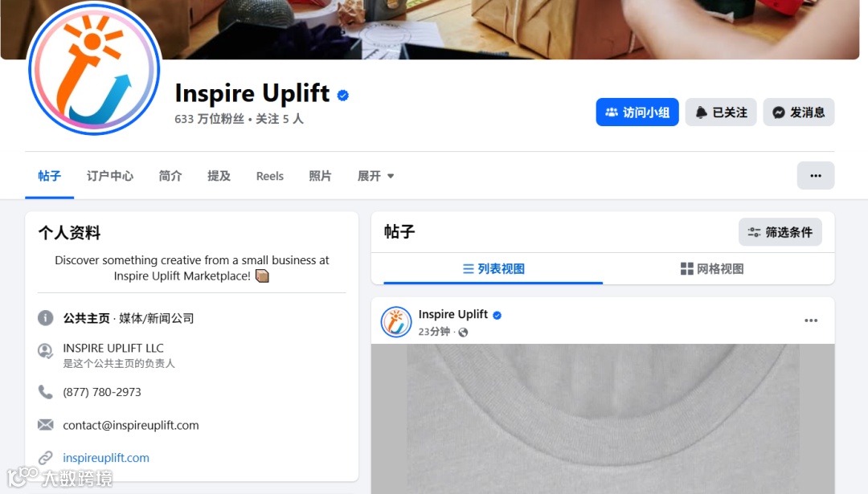Viewport: 868px width, 494px height.
Task: Open the post options three-dot menu
Action: (811, 320)
